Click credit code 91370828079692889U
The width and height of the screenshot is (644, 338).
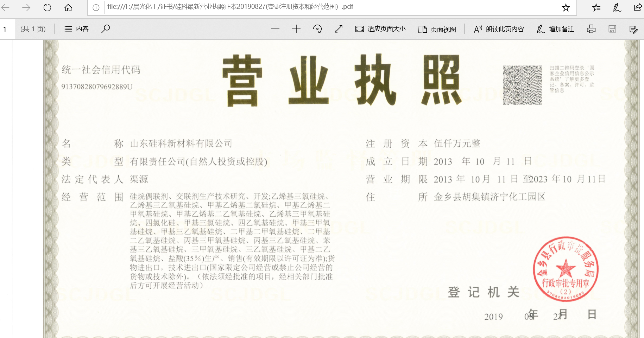click(97, 87)
